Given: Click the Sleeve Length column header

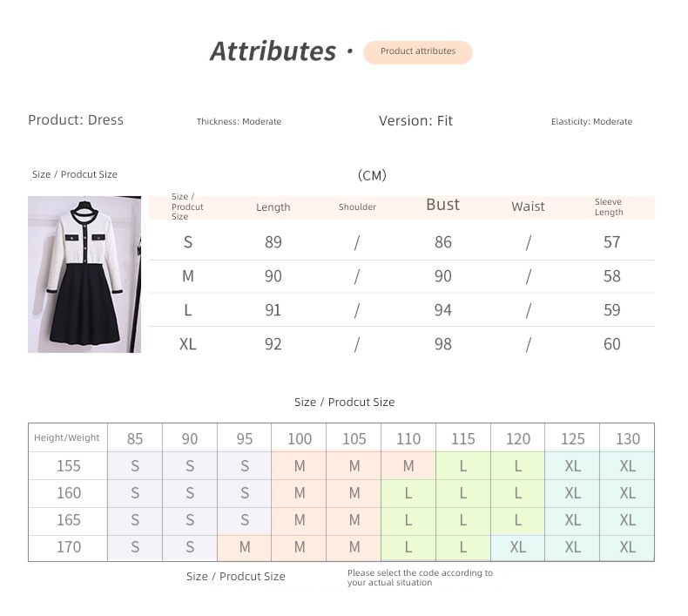Looking at the screenshot, I should 609,206.
